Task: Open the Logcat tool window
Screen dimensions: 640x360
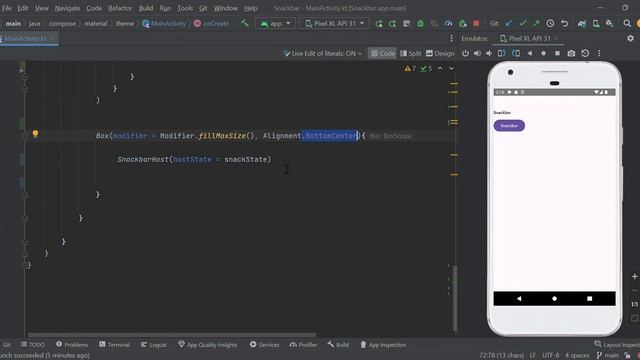Action: [153, 345]
